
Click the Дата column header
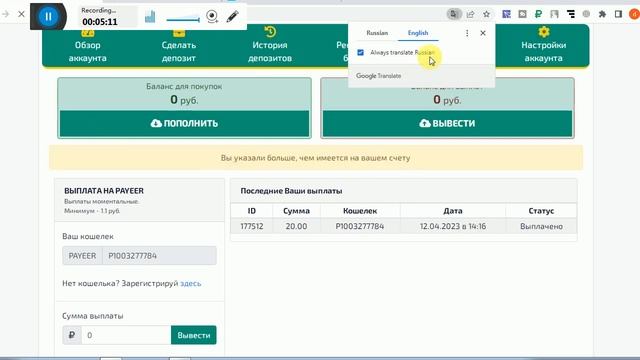[453, 211]
